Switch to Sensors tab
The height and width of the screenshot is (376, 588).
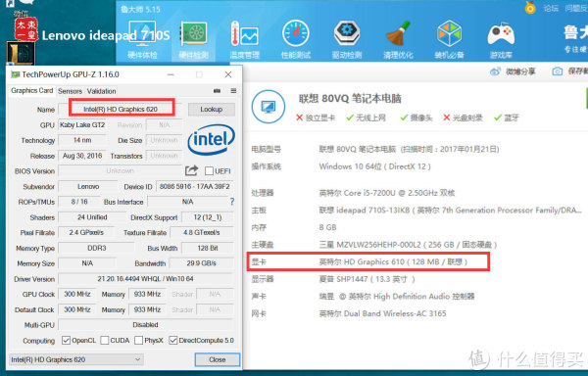pyautogui.click(x=70, y=91)
